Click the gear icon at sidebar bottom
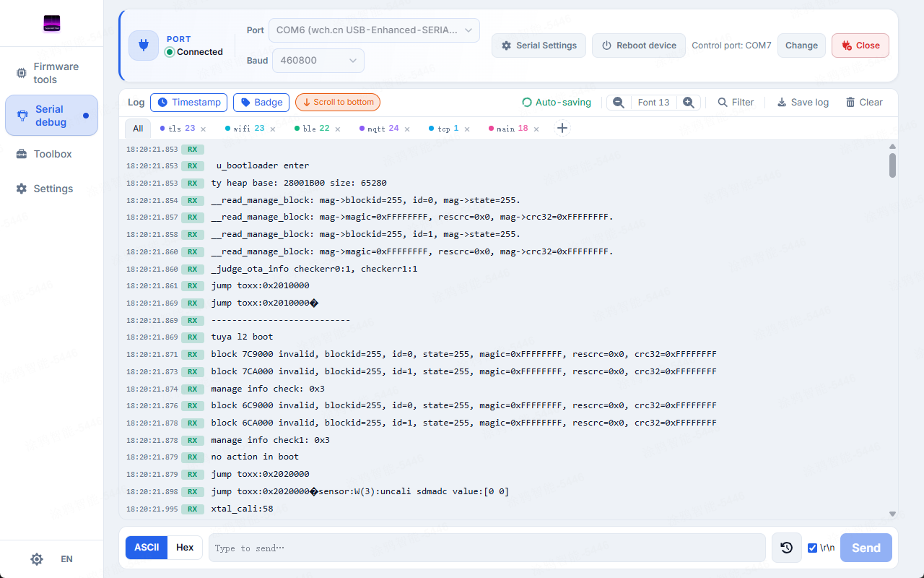This screenshot has height=578, width=924. (37, 559)
